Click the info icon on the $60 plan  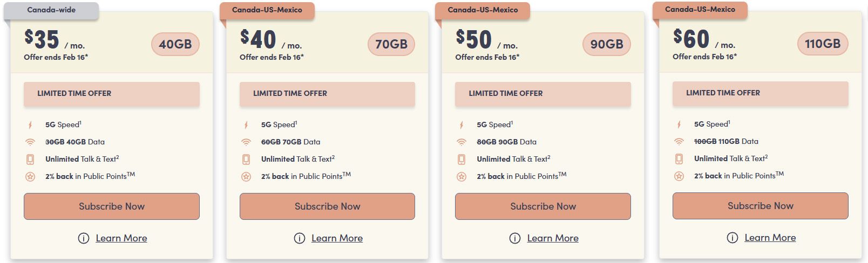click(x=733, y=238)
